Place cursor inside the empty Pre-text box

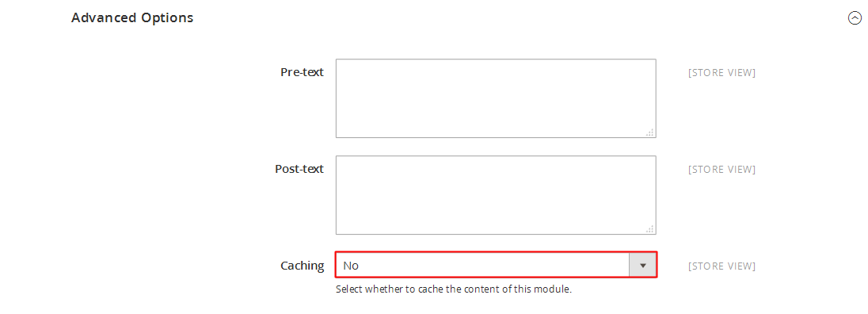pyautogui.click(x=496, y=98)
